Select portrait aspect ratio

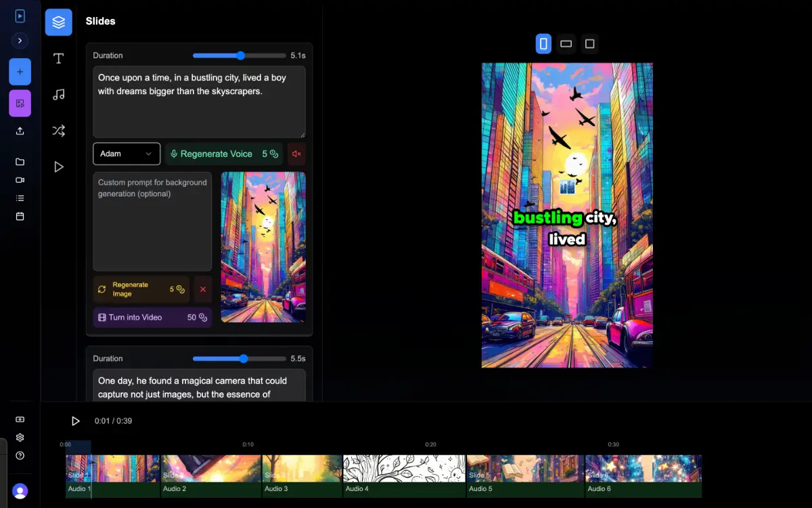543,44
